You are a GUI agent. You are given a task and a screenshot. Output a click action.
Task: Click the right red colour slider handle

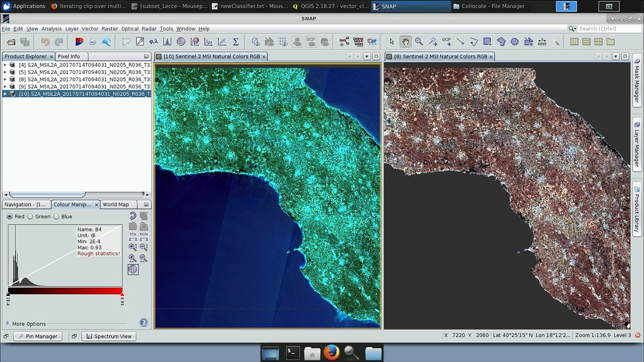[122, 294]
